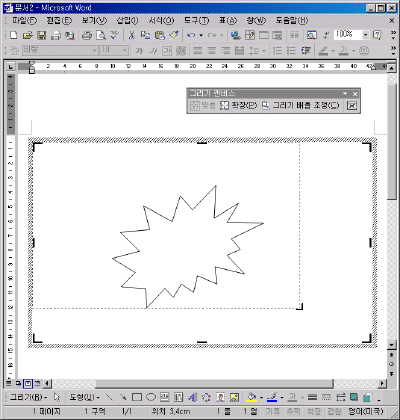The image size is (400, 420).
Task: Click the 그리기 배율 조정 scale drawing button
Action: [301, 106]
